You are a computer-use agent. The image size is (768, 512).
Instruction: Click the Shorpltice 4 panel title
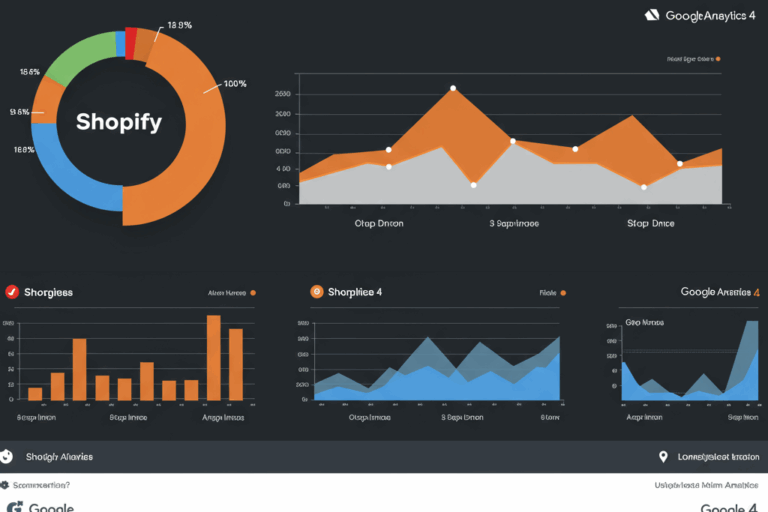click(x=355, y=292)
